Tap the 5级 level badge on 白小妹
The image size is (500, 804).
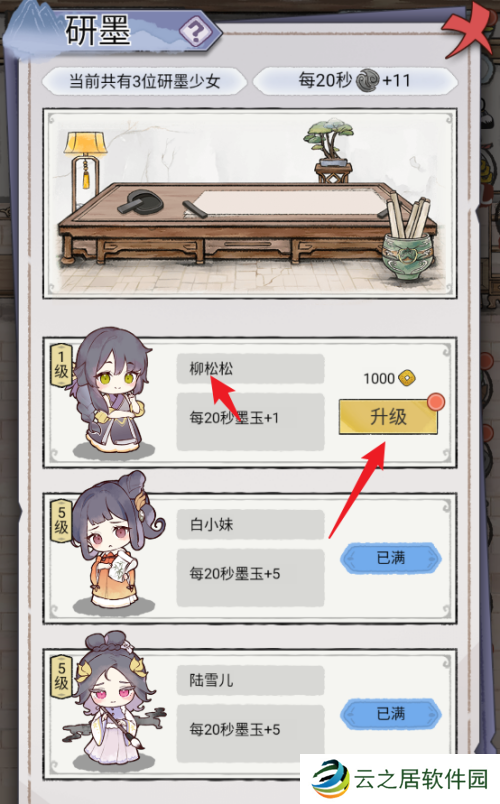click(62, 520)
